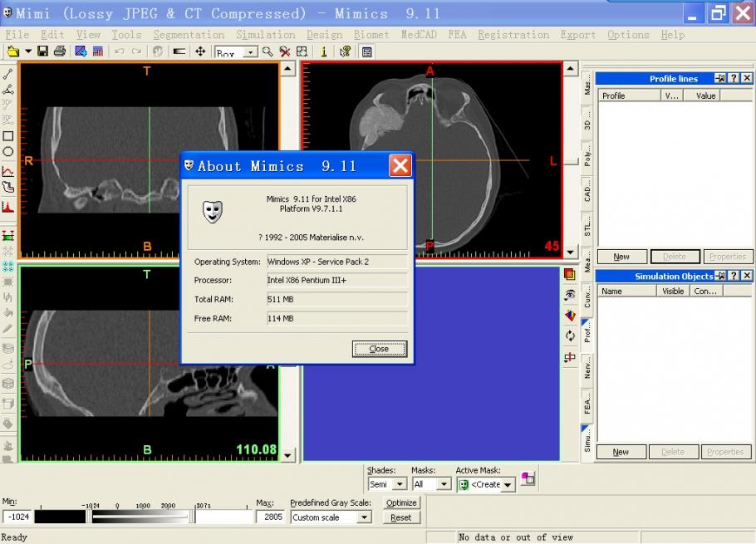This screenshot has width=756, height=544.
Task: Click the Visible column header in Simulation Objects
Action: point(673,291)
